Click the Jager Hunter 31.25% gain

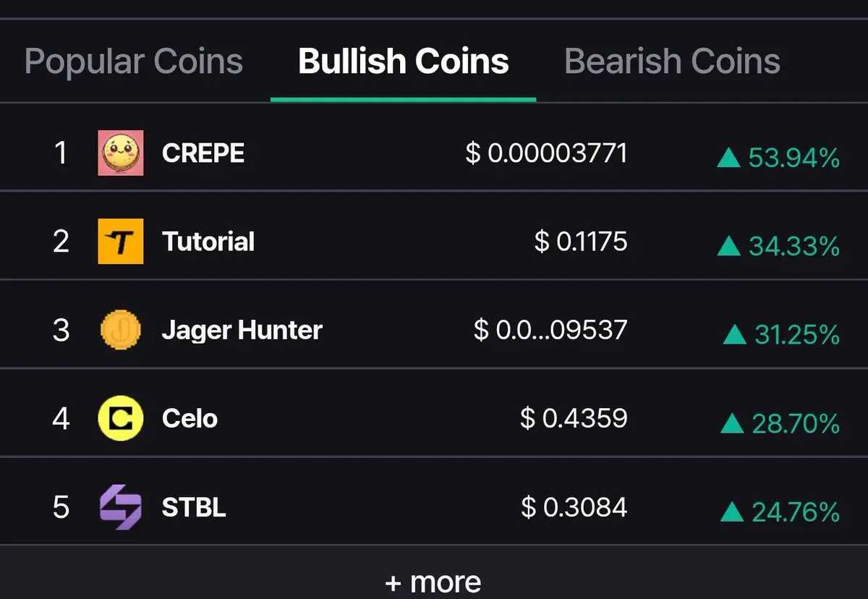coord(797,334)
